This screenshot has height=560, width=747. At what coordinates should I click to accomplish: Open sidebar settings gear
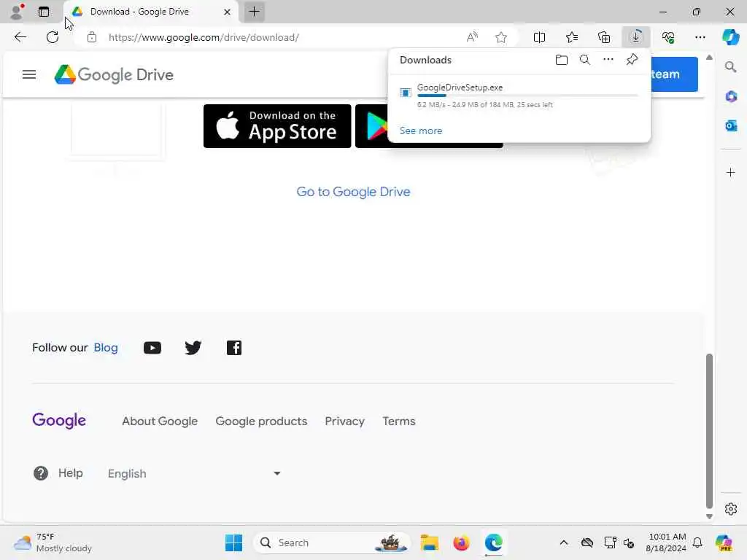[731, 509]
